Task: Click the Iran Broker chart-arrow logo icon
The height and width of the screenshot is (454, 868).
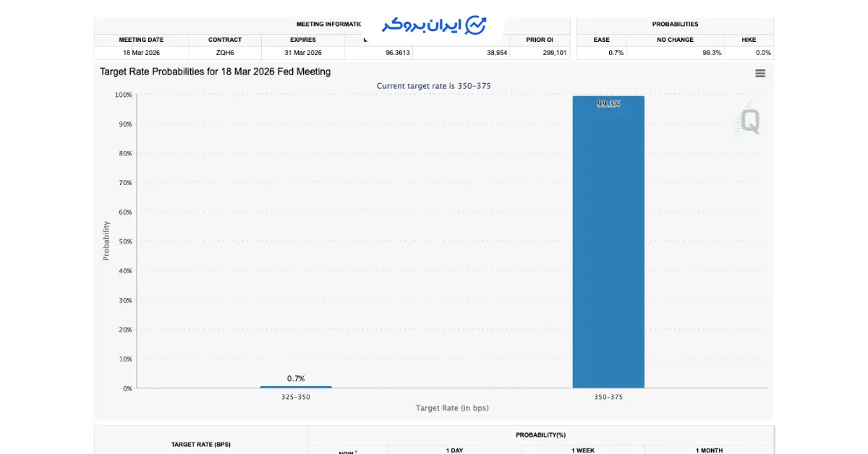Action: click(475, 25)
